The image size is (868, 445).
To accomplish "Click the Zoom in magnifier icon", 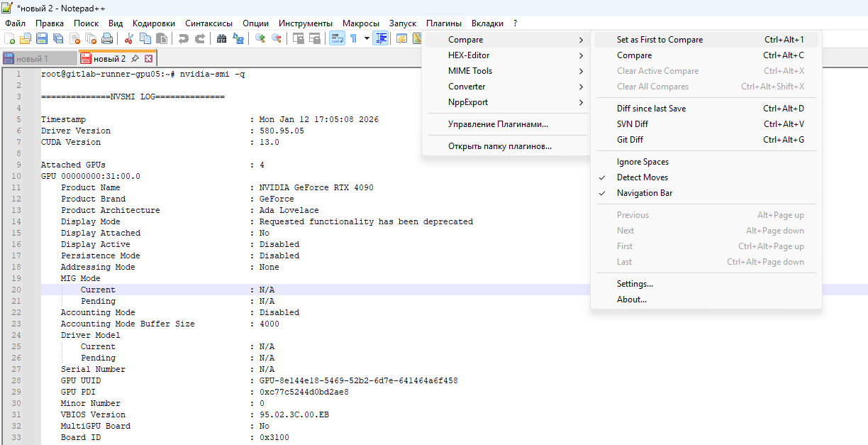I will 260,38.
